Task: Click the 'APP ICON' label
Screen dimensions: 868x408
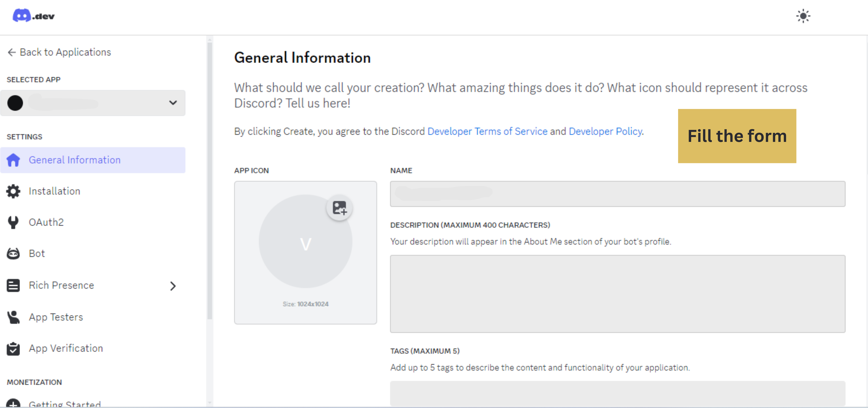Action: click(x=251, y=170)
